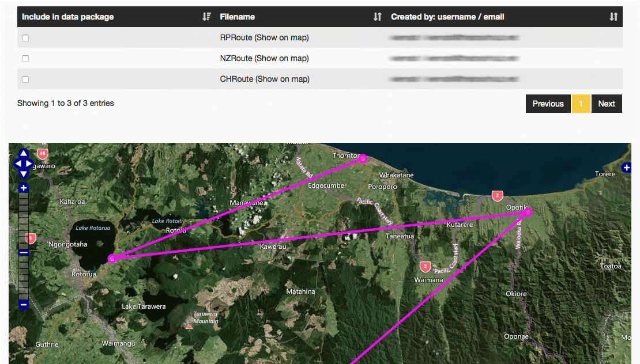This screenshot has height=364, width=640.
Task: Sort the Created by column
Action: point(613,17)
